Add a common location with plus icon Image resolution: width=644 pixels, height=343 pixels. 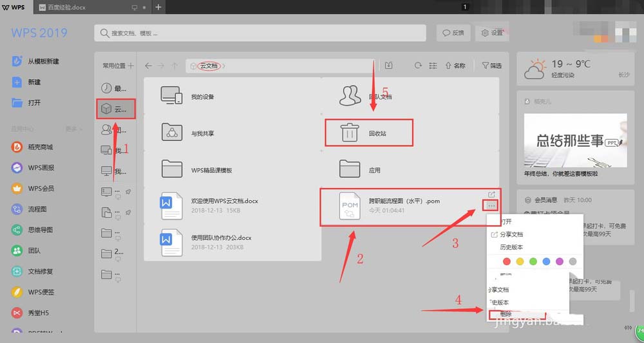click(x=131, y=66)
